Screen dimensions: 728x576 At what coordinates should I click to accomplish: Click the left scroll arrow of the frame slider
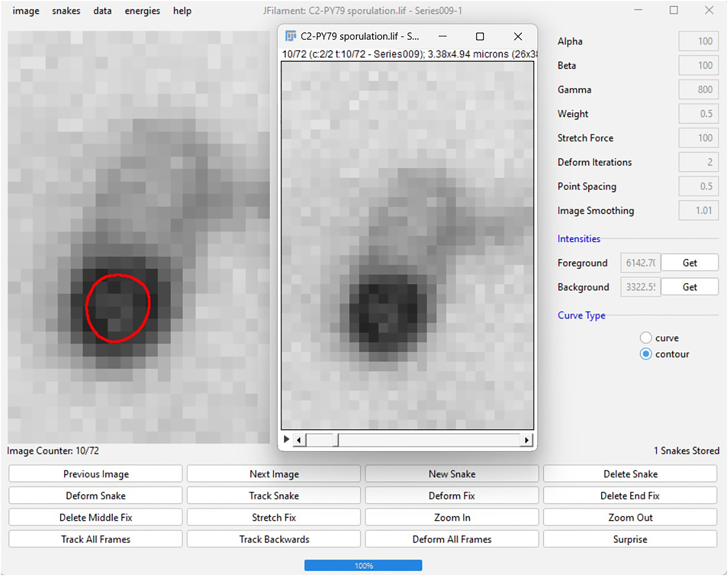pos(299,440)
